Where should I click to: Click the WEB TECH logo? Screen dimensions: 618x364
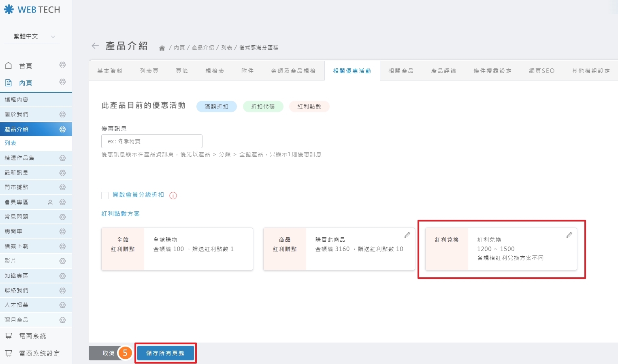(32, 9)
